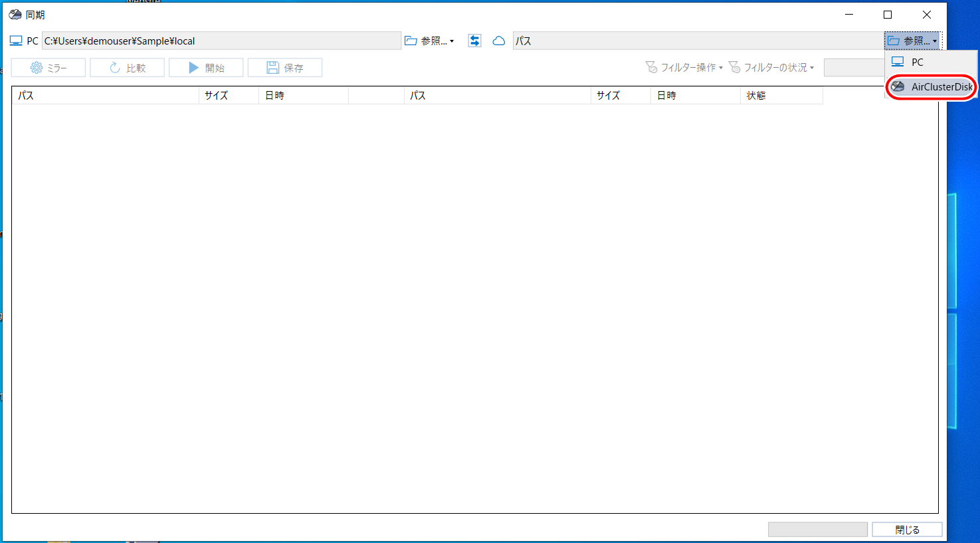
Task: Click the 状態 column header
Action: click(780, 96)
